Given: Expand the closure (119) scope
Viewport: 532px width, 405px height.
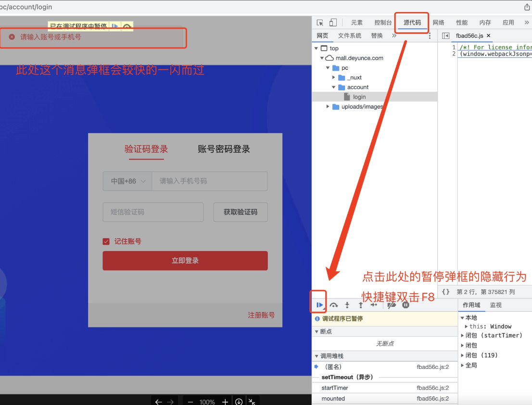Looking at the screenshot, I should click(462, 355).
